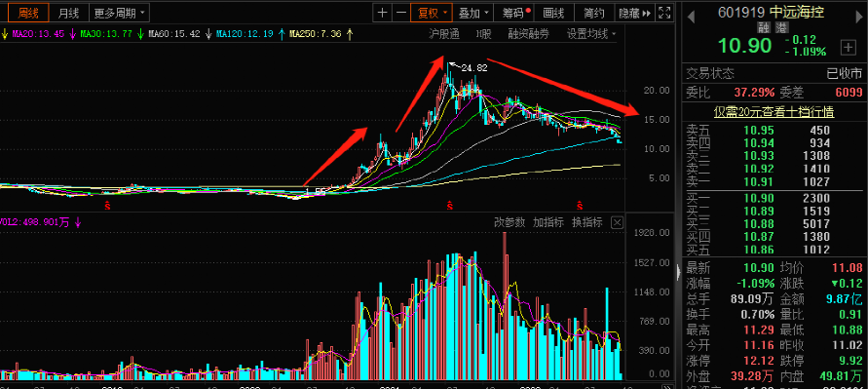Collapse the right quote panel

pos(678,272)
